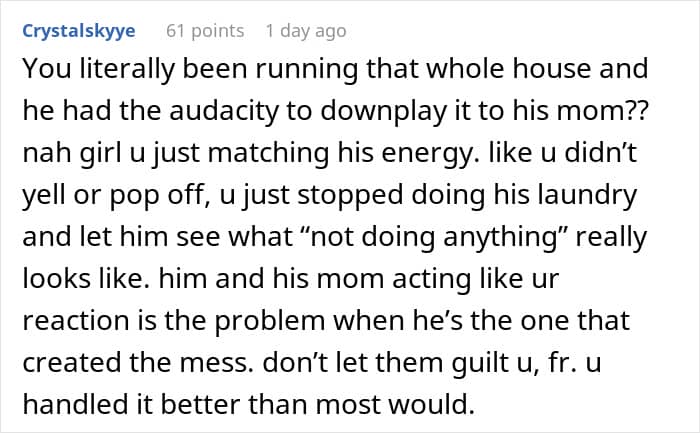Click the word "problem" in the comment
The image size is (700, 433).
(270, 321)
